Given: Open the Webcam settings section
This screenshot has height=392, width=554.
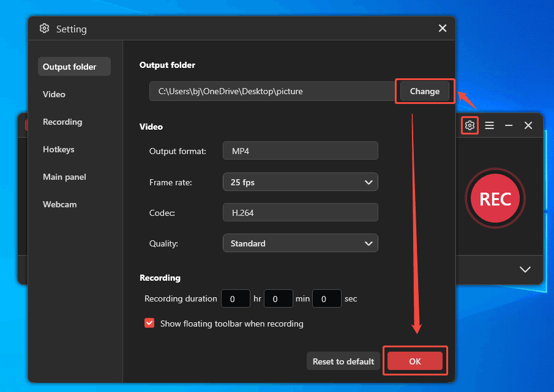Looking at the screenshot, I should point(59,204).
